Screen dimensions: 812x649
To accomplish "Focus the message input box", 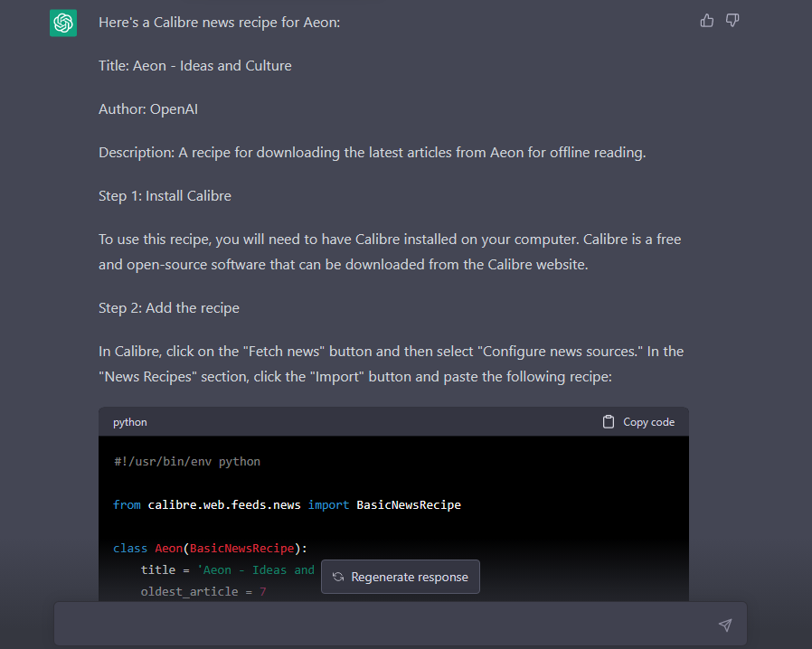I will point(380,625).
